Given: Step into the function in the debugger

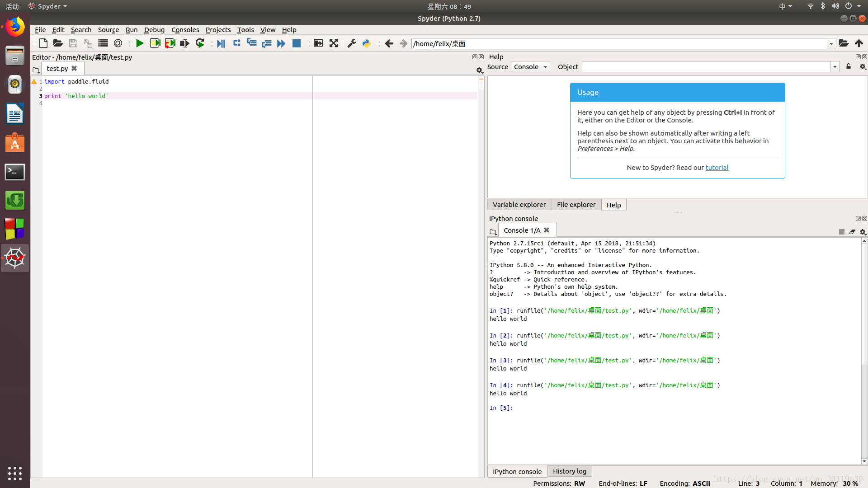Looking at the screenshot, I should point(251,43).
